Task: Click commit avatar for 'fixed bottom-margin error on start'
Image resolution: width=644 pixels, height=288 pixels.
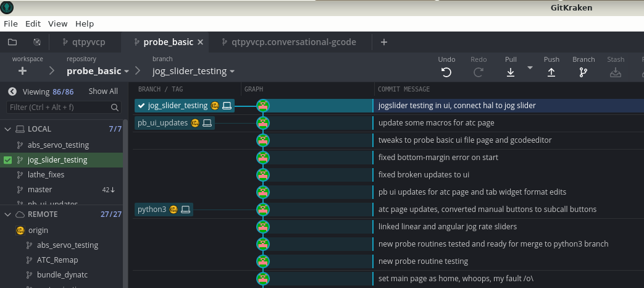Action: click(x=263, y=158)
